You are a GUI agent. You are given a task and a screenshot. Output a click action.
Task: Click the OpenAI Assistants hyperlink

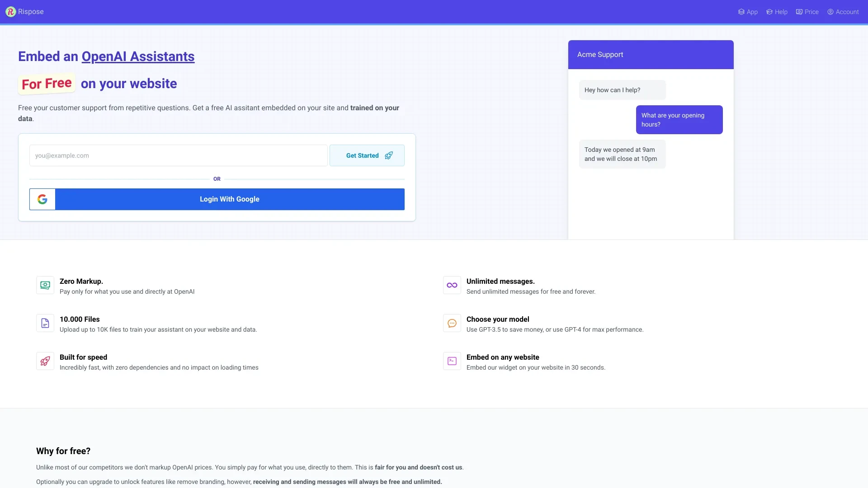138,56
